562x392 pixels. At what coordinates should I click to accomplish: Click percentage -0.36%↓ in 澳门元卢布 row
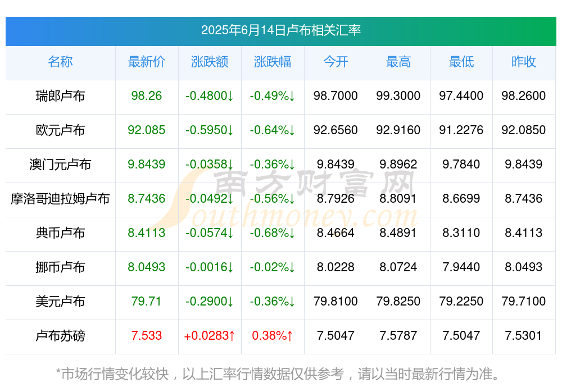(273, 164)
